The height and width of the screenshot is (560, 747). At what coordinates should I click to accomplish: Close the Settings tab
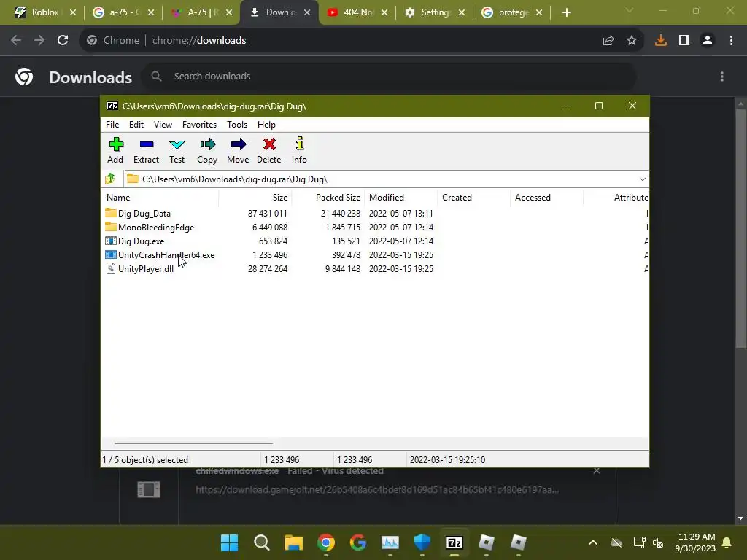click(x=462, y=12)
